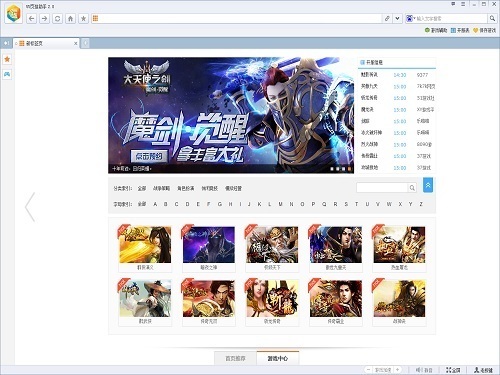Switch to the 游戏中心 bottom tab
Screen dimensions: 500x375
pyautogui.click(x=278, y=358)
